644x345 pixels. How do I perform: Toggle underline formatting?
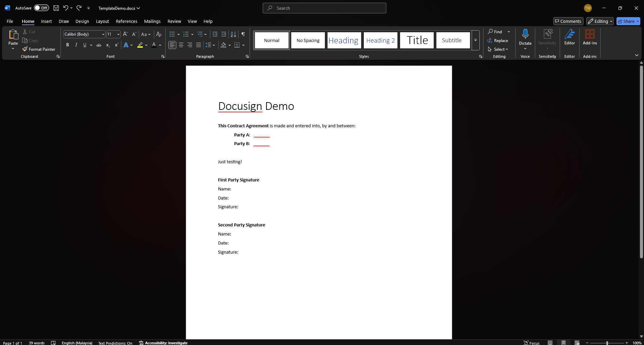click(x=85, y=45)
